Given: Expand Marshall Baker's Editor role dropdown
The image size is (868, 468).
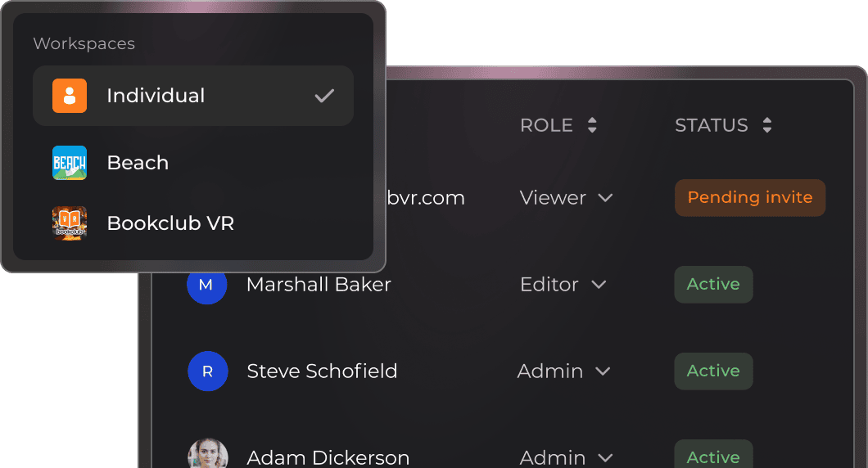Looking at the screenshot, I should pyautogui.click(x=563, y=285).
